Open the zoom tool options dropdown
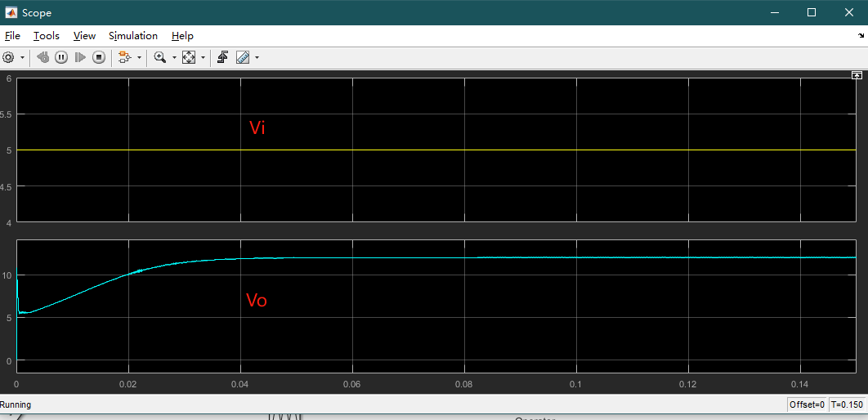This screenshot has width=868, height=420. [174, 57]
